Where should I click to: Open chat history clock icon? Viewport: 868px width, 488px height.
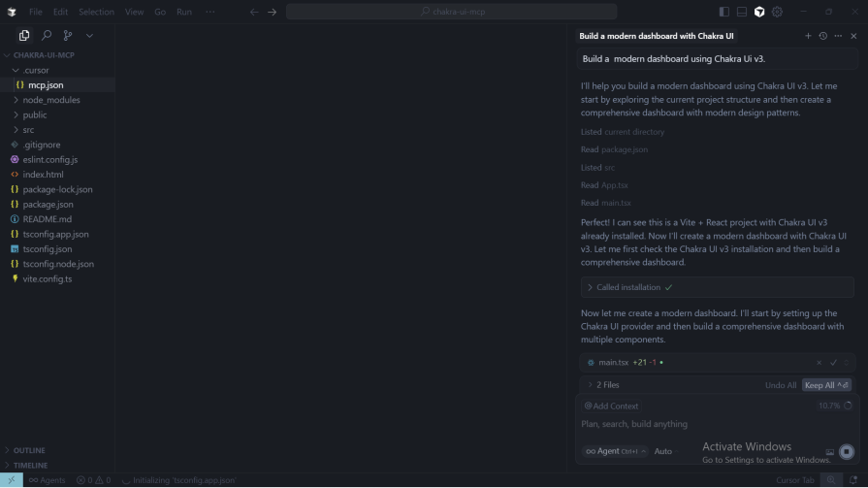click(x=822, y=36)
